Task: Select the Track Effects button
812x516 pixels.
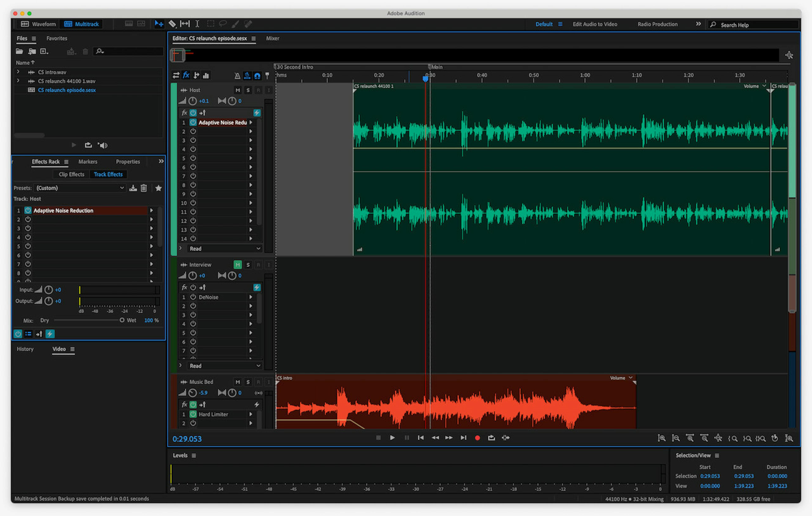Action: (x=108, y=174)
